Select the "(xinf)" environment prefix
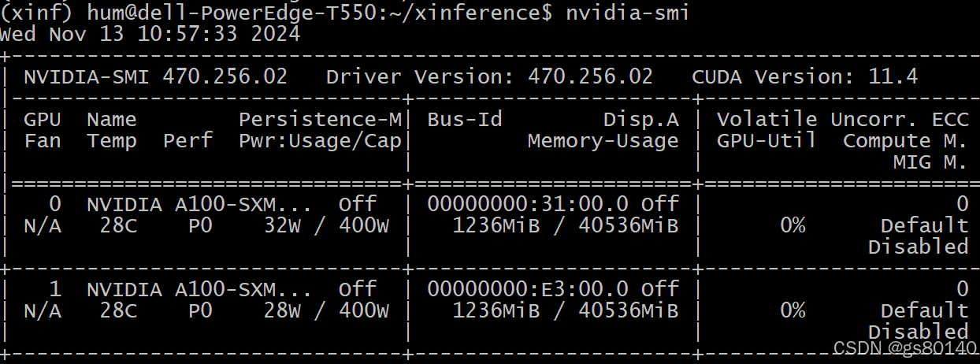The width and height of the screenshot is (980, 364). point(37,13)
